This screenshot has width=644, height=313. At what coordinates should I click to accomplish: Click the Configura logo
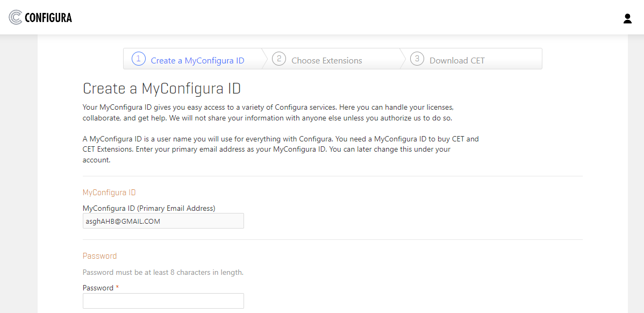[40, 17]
